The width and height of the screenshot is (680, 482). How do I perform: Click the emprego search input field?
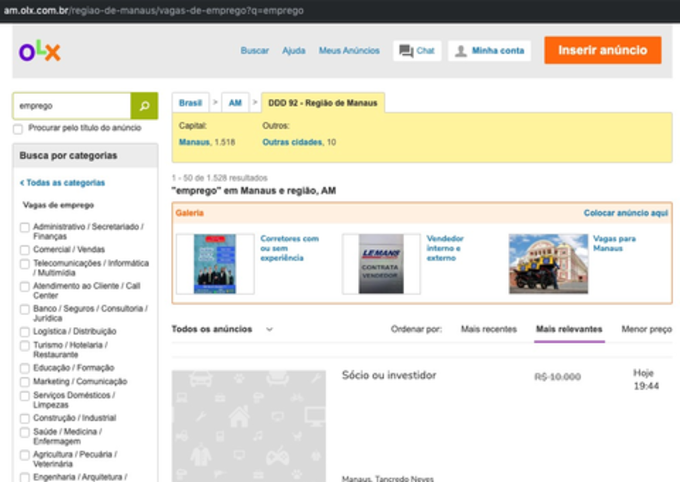tap(71, 105)
